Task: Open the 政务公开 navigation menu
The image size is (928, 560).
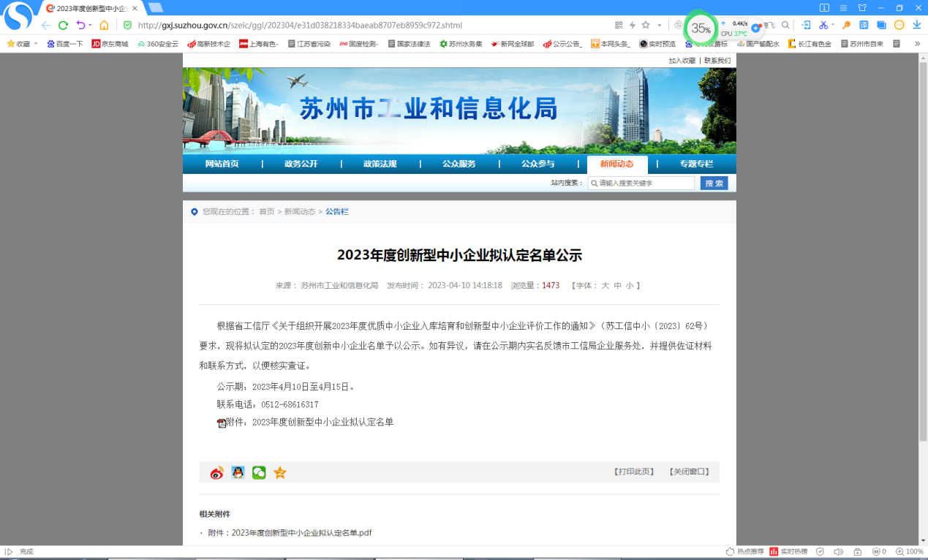Action: (301, 164)
